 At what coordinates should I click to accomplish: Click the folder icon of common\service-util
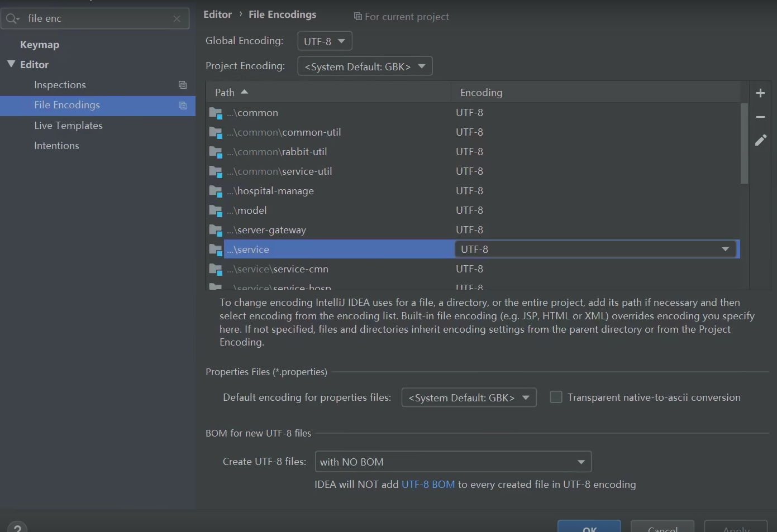[216, 171]
